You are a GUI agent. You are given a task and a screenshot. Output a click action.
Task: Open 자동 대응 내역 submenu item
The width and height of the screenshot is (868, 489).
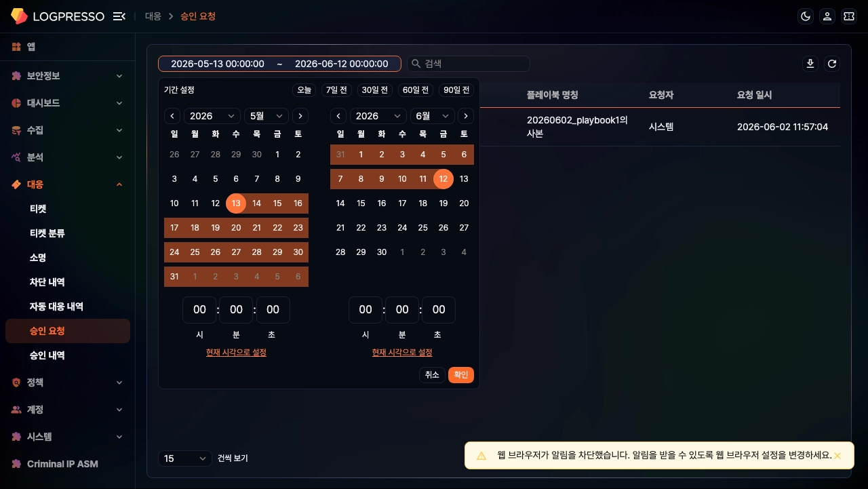click(x=67, y=307)
